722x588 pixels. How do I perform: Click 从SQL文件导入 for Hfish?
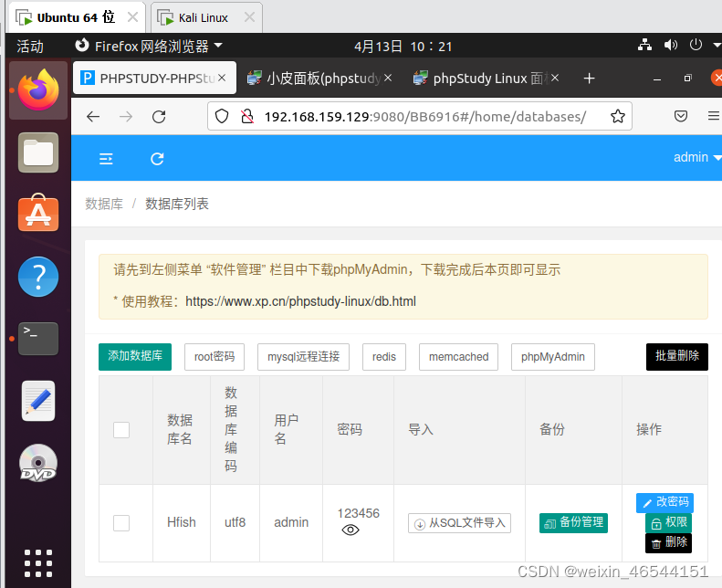[x=459, y=522]
